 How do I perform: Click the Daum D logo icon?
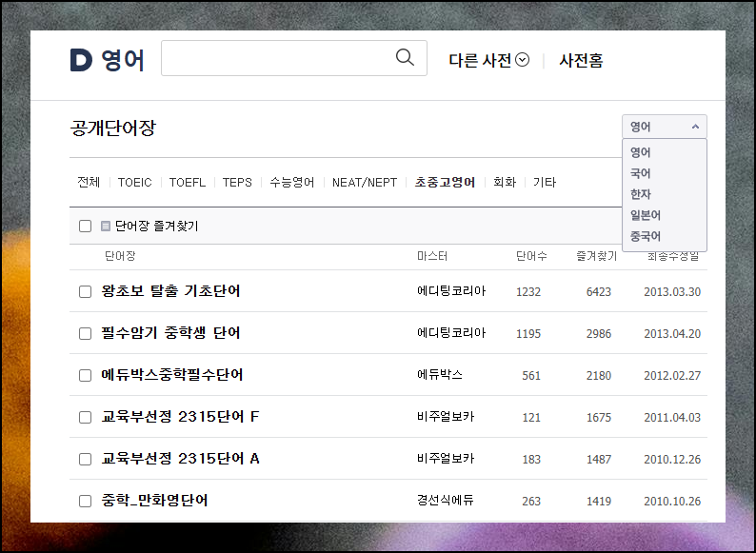(x=81, y=60)
